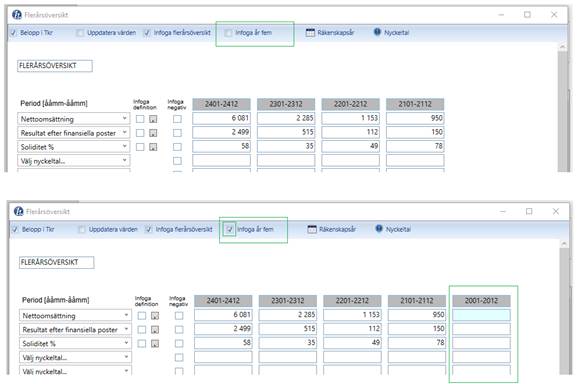Click definition icon beside Resultat efter finansiella poster, lower window
Viewport: 578px width, 384px height.
[155, 329]
